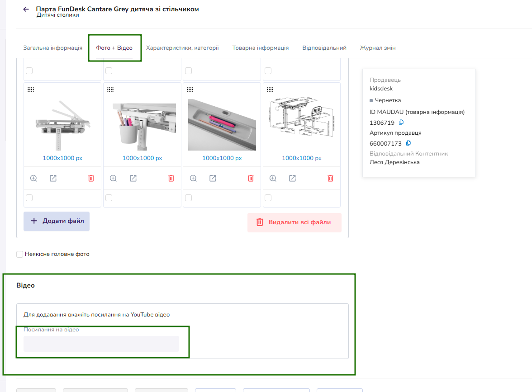Select the Фото + Відео tab

(114, 48)
